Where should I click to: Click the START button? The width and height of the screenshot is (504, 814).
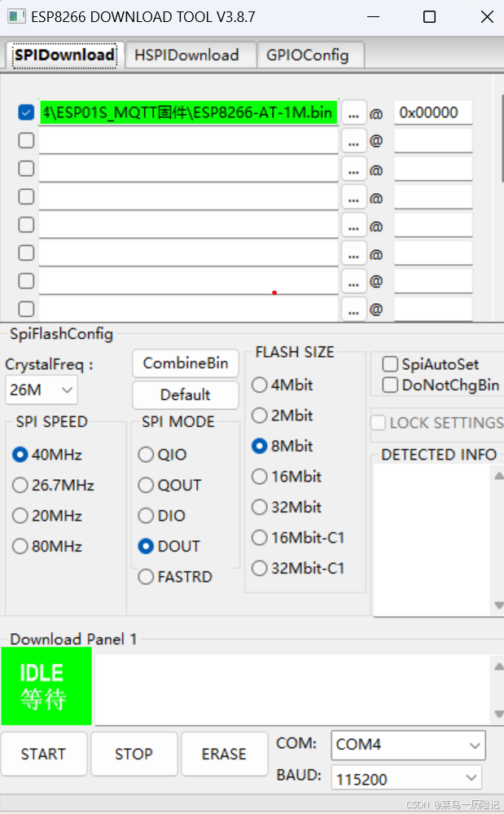click(43, 754)
